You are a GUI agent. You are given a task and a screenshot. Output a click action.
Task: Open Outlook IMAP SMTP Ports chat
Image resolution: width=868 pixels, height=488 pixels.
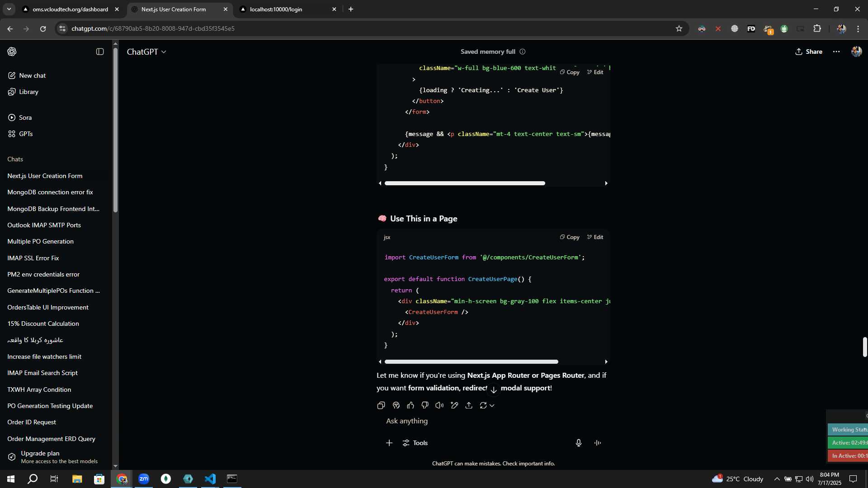(x=44, y=225)
